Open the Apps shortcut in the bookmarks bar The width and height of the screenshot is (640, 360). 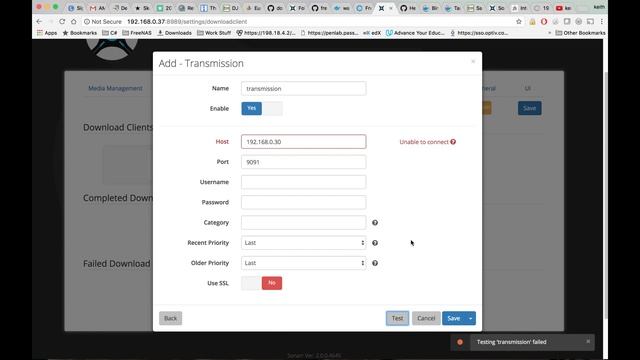(x=47, y=33)
